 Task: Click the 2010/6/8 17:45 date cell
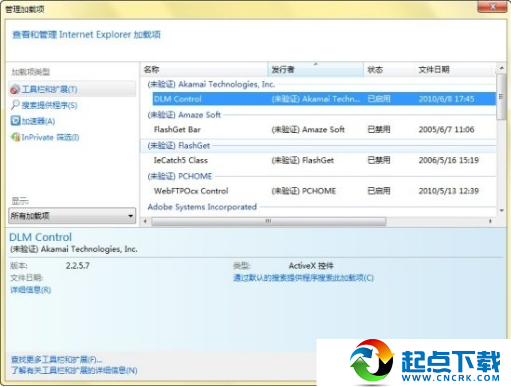coord(446,99)
